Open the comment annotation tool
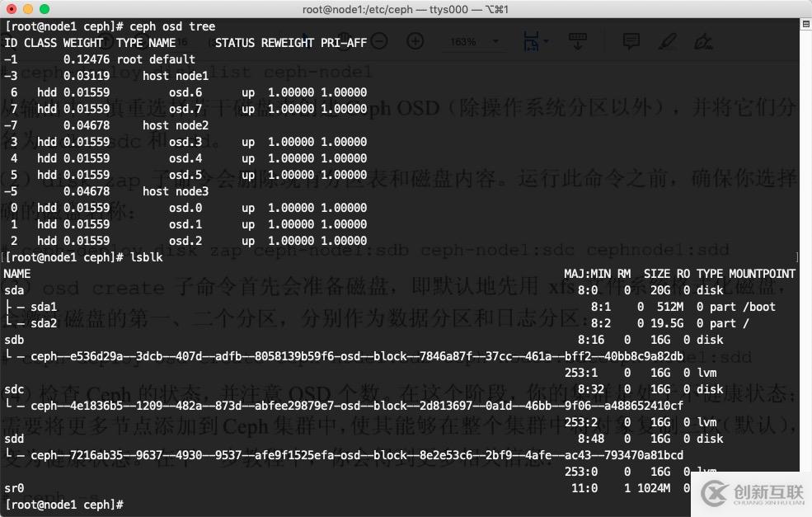Screen dimensions: 812x517 631,40
